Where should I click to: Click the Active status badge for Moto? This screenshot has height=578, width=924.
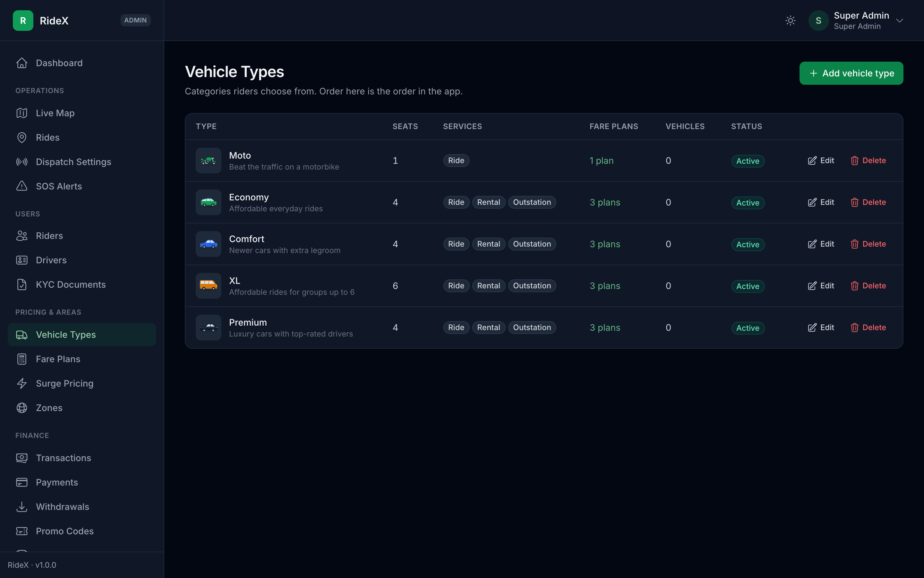[x=748, y=161]
